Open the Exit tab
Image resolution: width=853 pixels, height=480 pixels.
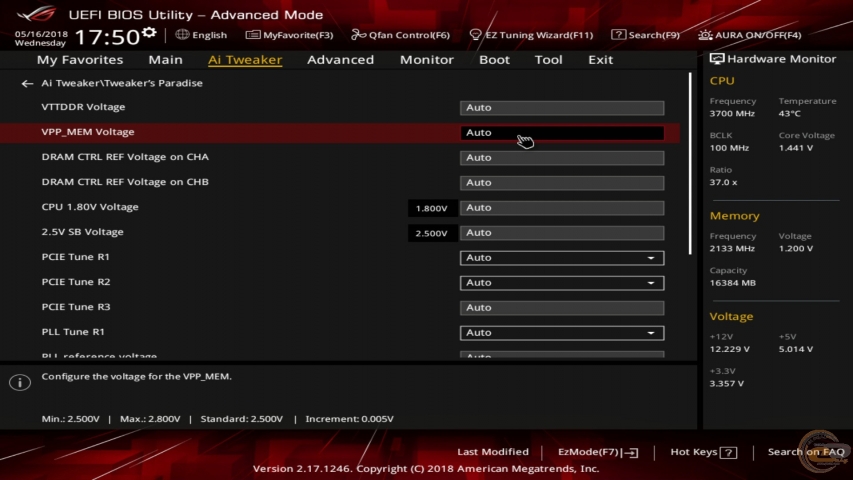click(601, 60)
